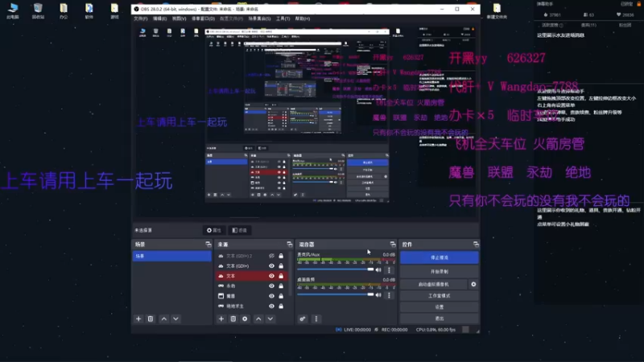The width and height of the screenshot is (644, 362).
Task: Open the new folder icon right of OBS
Action: [497, 10]
